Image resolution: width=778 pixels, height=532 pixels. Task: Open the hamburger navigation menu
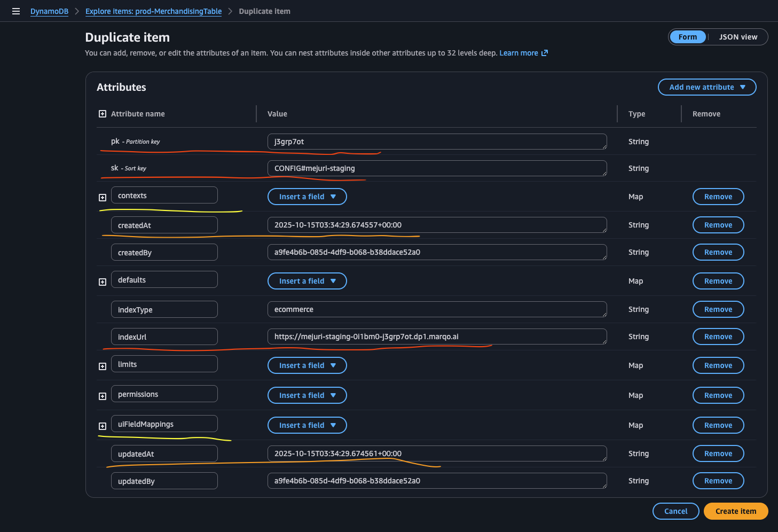[16, 11]
